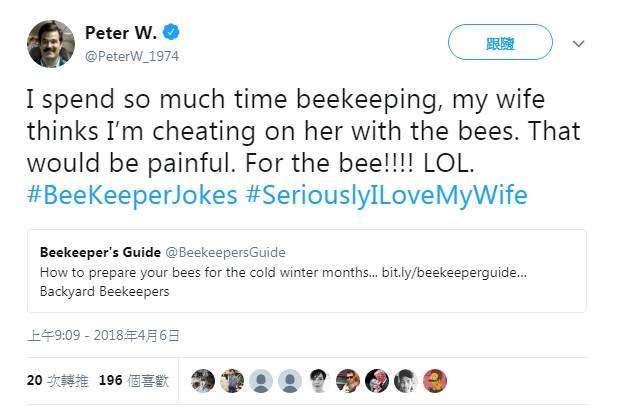Open the first liker avatar
623x413 pixels.
204,380
